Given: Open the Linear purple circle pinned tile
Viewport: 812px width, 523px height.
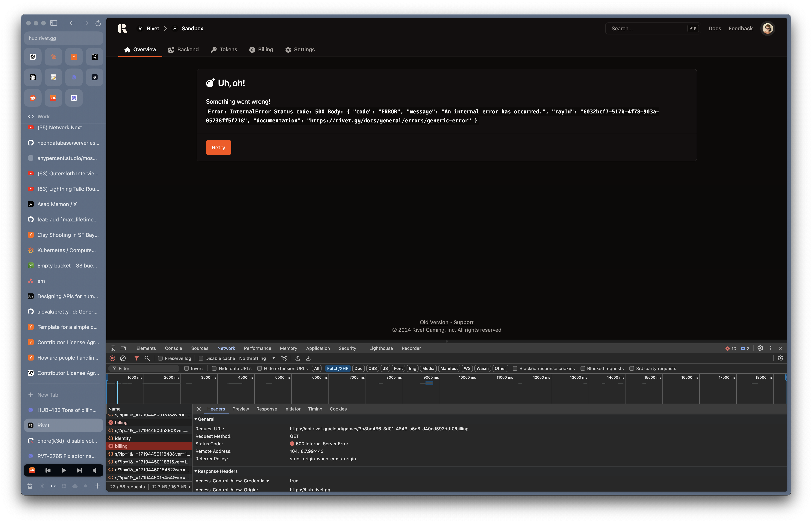Looking at the screenshot, I should 74,77.
